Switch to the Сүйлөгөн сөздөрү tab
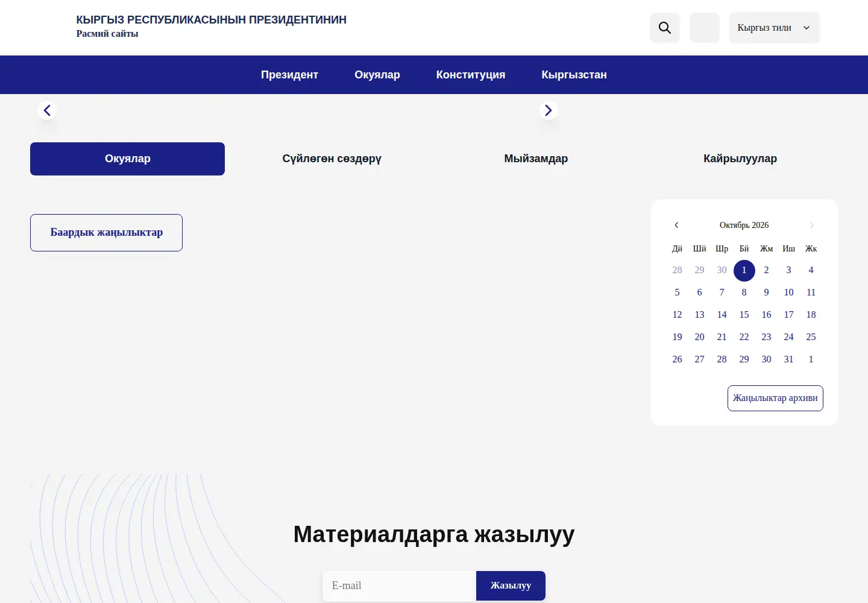This screenshot has height=603, width=868. pos(332,159)
